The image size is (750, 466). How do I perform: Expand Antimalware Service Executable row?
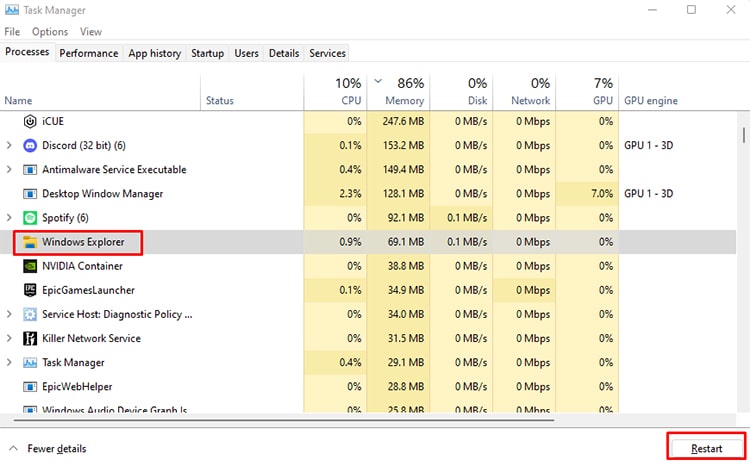click(x=9, y=169)
